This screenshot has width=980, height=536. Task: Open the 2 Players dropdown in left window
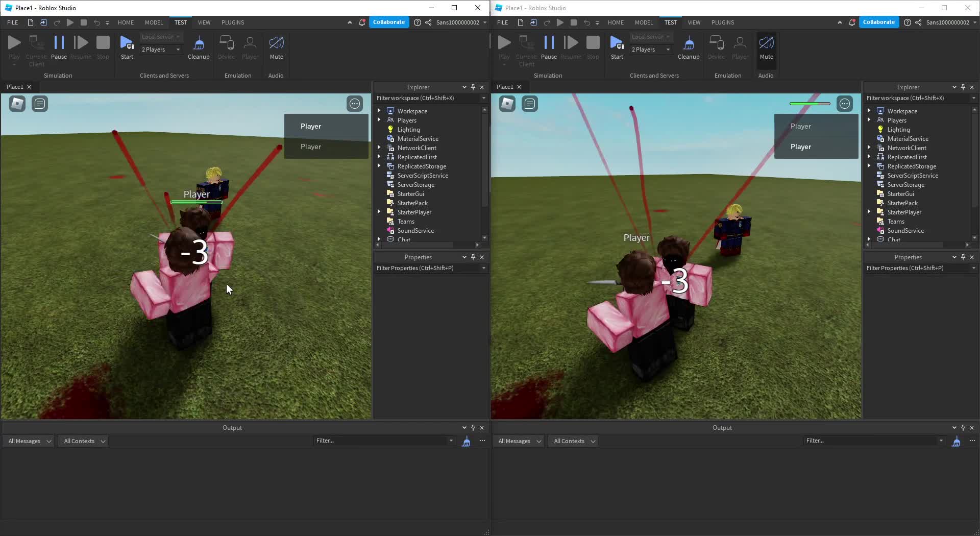[161, 50]
